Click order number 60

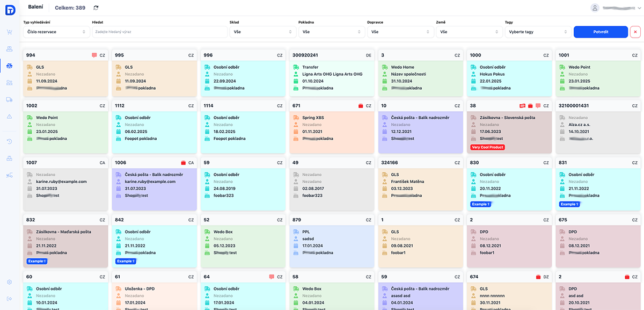click(x=29, y=277)
